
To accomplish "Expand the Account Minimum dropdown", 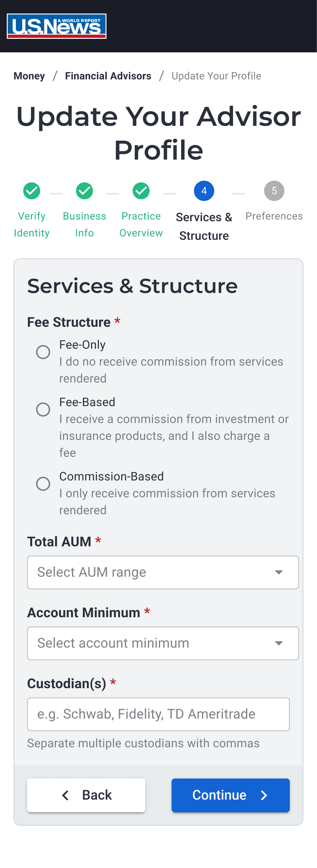I will [x=163, y=643].
